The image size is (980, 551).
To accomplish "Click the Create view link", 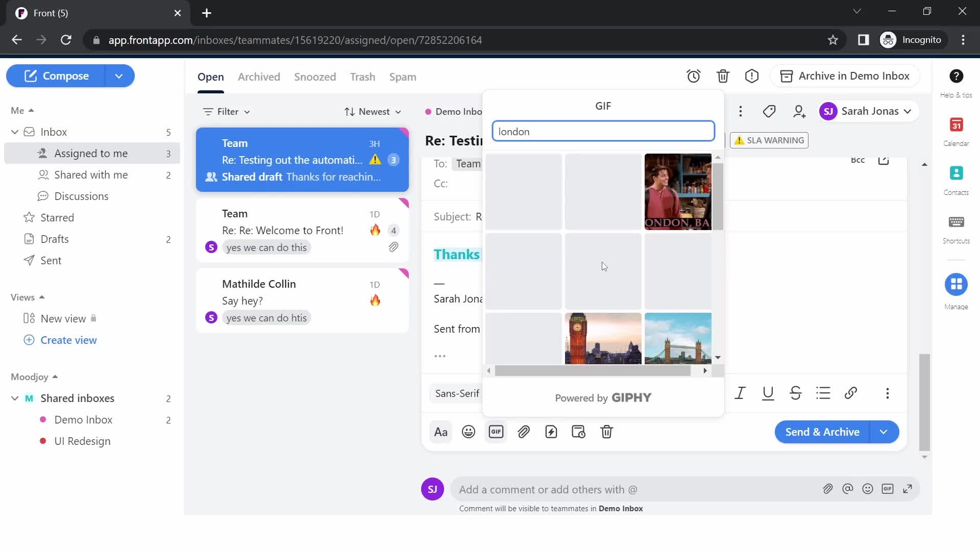I will point(68,340).
